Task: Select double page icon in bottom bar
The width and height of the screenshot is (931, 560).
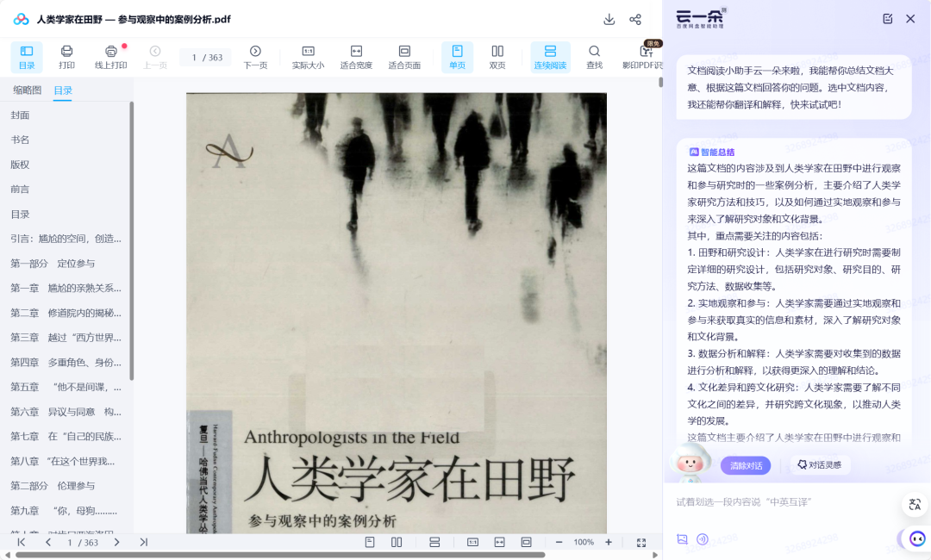Action: [x=397, y=542]
